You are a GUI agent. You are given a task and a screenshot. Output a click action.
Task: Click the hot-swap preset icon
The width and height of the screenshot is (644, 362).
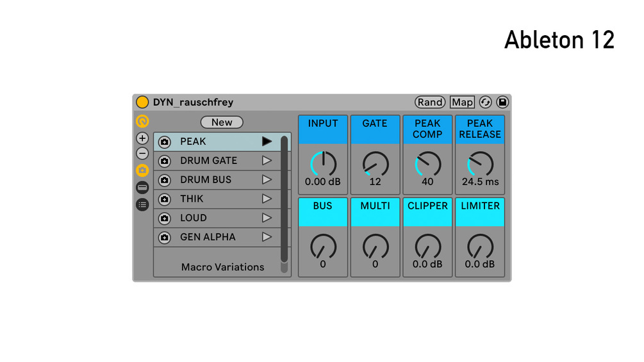pos(486,103)
